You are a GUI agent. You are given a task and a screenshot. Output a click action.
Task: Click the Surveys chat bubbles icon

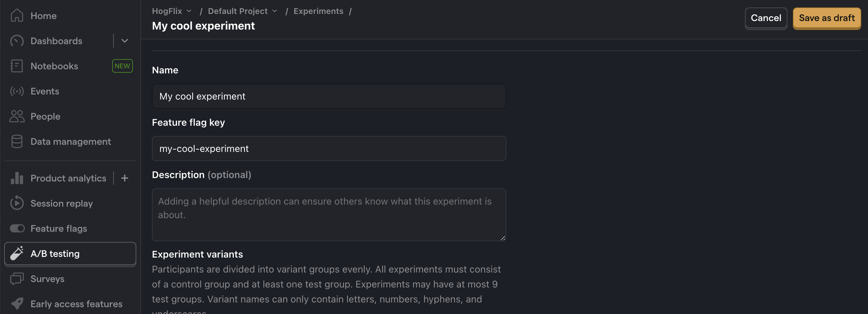click(x=17, y=279)
